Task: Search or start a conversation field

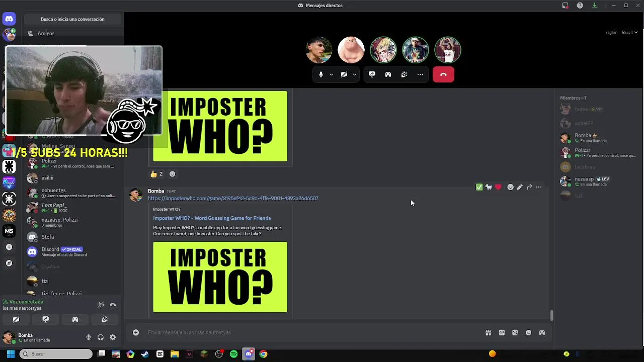Action: 72,19
